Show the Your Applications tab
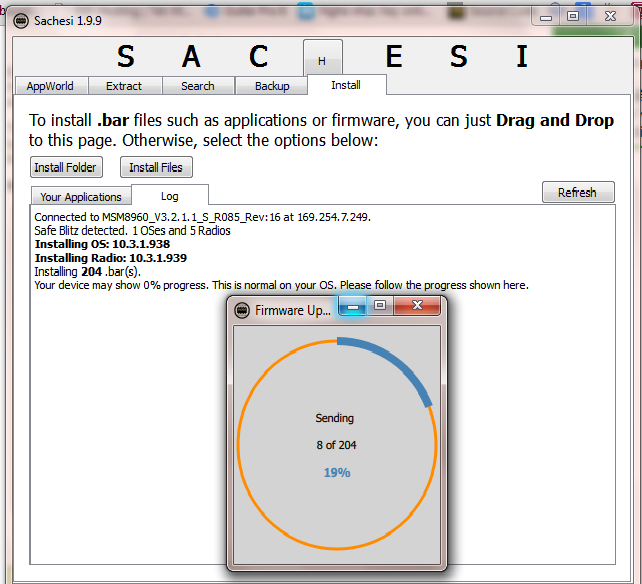This screenshot has width=642, height=584. [81, 197]
